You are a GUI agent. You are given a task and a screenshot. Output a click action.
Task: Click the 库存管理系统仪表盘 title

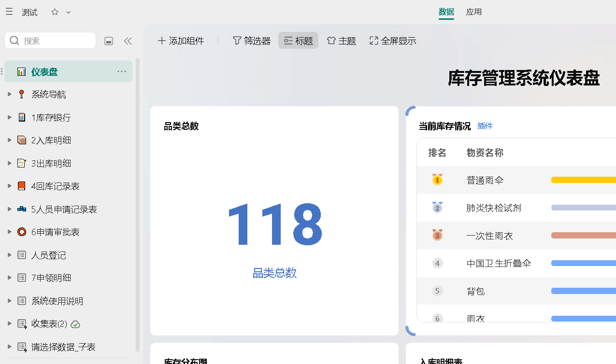click(524, 78)
